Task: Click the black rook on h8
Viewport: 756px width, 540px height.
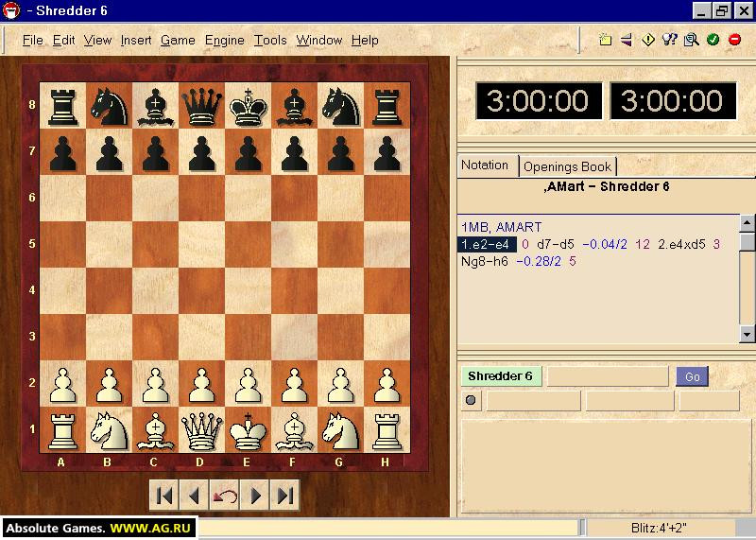Action: click(387, 106)
